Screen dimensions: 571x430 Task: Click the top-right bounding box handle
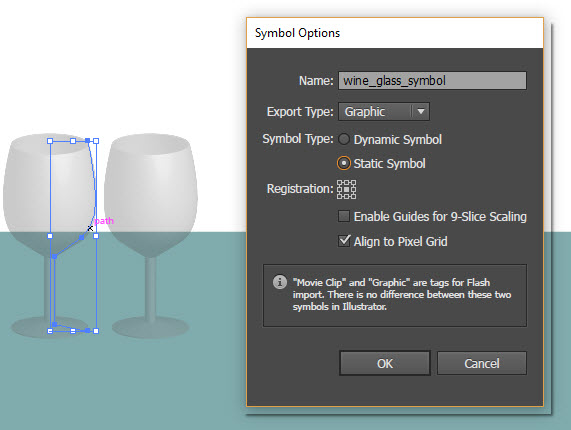(96, 141)
